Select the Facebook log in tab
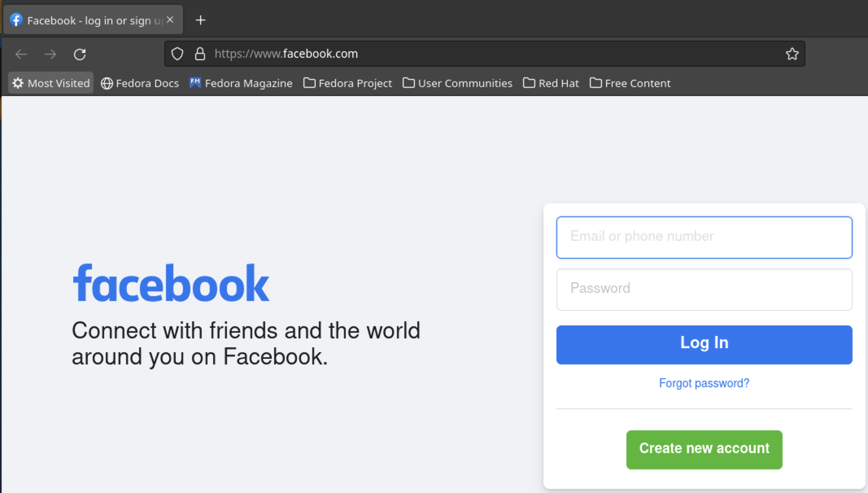Viewport: 868px width, 493px height. click(89, 20)
